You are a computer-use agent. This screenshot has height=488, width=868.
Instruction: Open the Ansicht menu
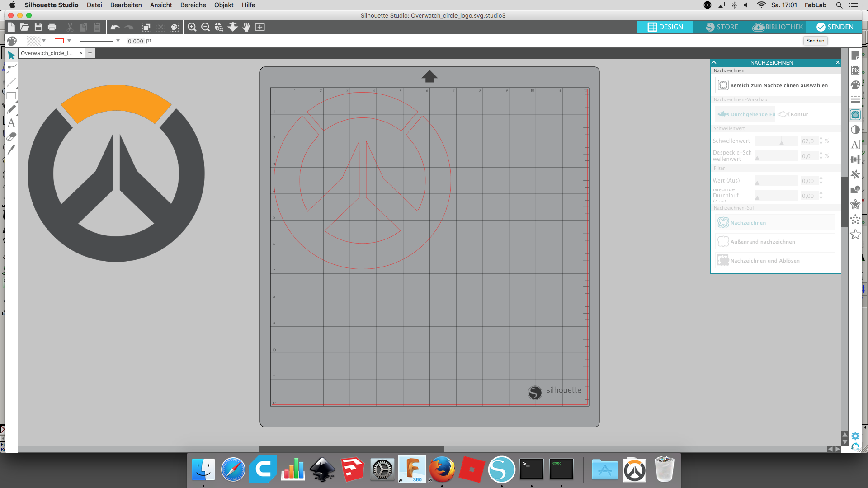pyautogui.click(x=161, y=5)
